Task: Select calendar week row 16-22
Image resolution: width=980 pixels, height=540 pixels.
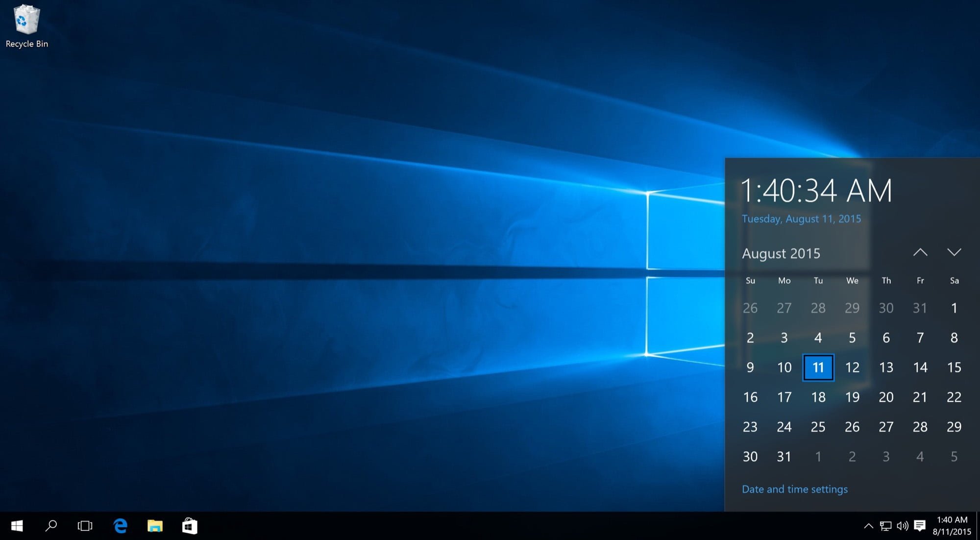Action: [852, 397]
